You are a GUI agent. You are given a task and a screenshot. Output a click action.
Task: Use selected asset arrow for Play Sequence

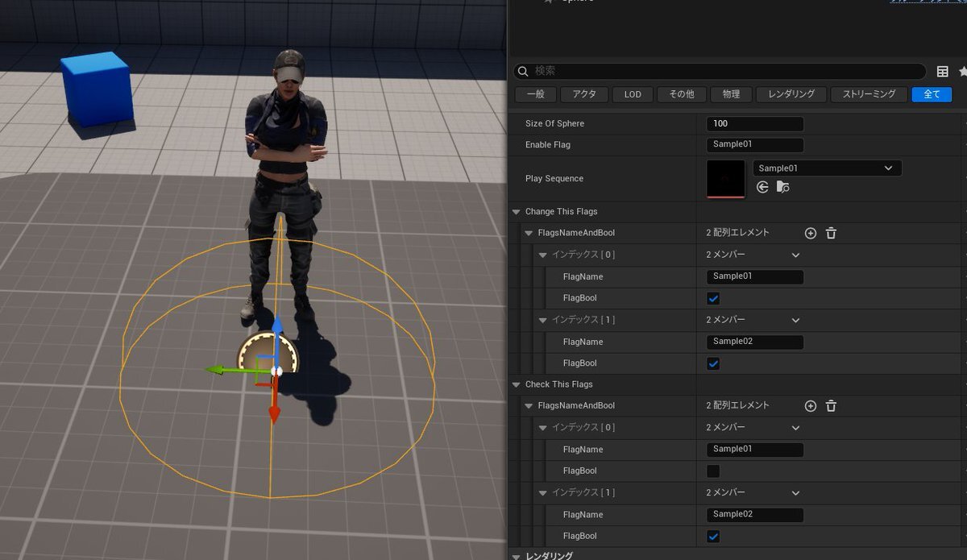[x=762, y=187]
